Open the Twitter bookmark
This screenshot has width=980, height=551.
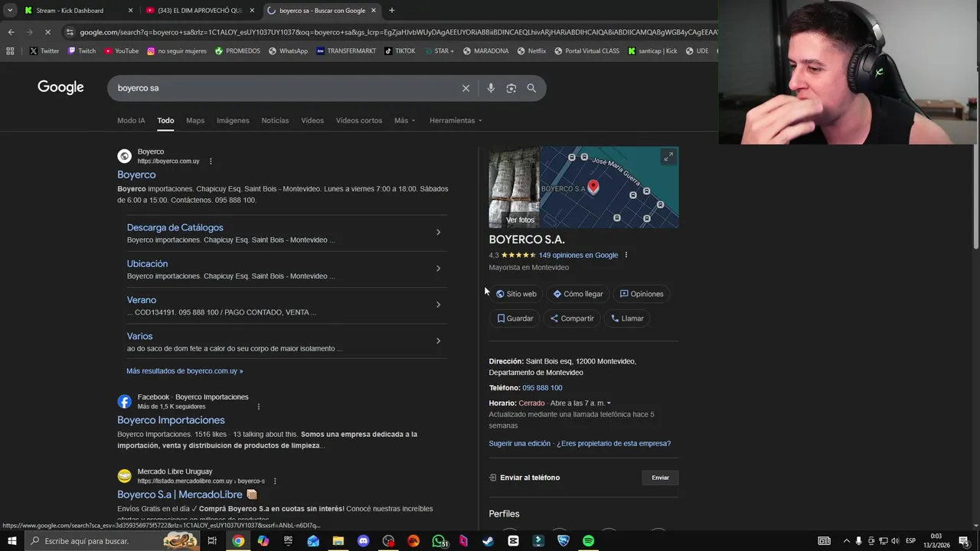click(x=44, y=51)
